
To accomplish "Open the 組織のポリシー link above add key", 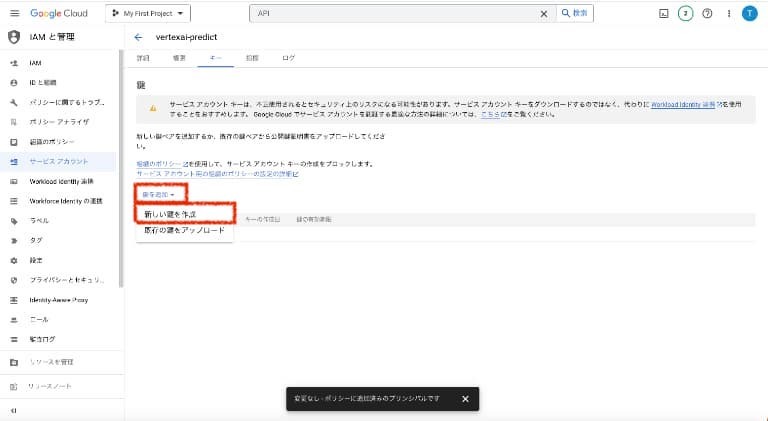I will [x=162, y=164].
